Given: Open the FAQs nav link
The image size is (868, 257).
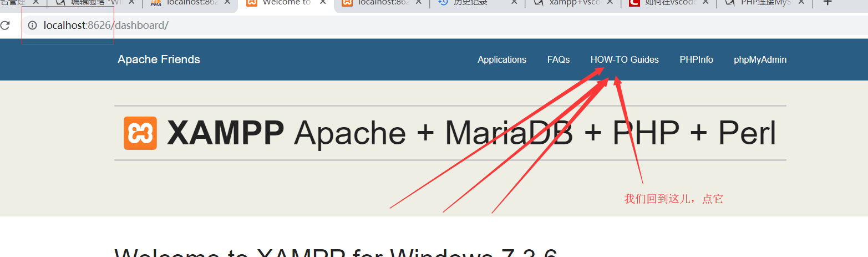Looking at the screenshot, I should click(559, 60).
